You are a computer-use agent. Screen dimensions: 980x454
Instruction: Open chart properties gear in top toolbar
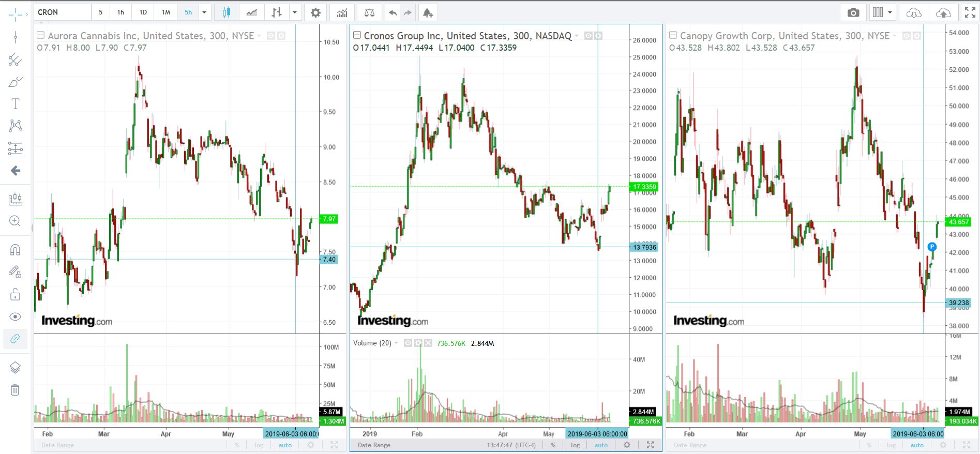click(x=315, y=12)
